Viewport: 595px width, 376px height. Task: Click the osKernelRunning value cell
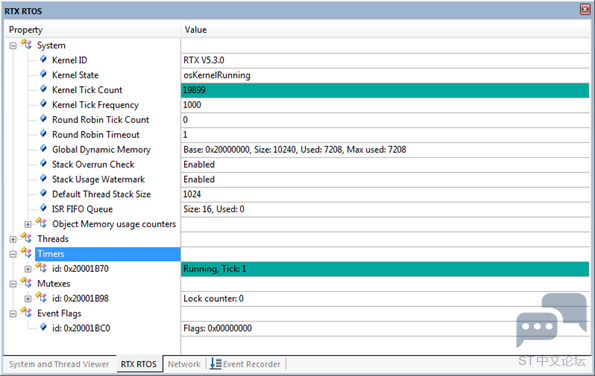385,75
